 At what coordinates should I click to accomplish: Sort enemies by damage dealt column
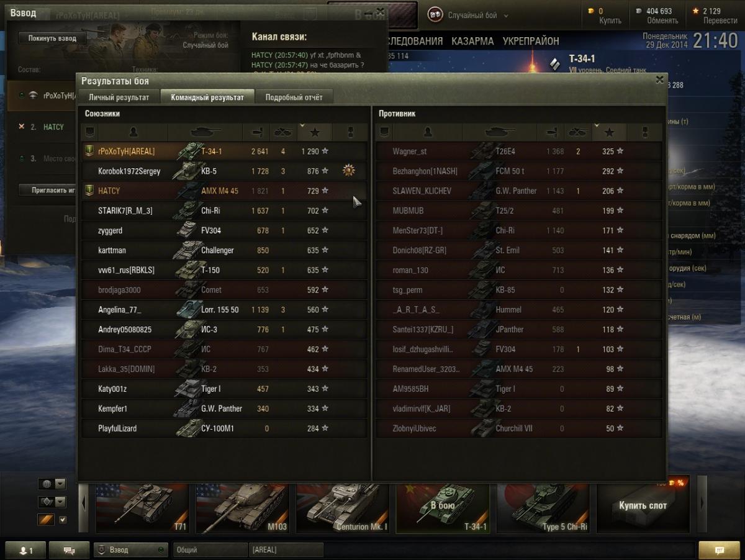pyautogui.click(x=551, y=132)
